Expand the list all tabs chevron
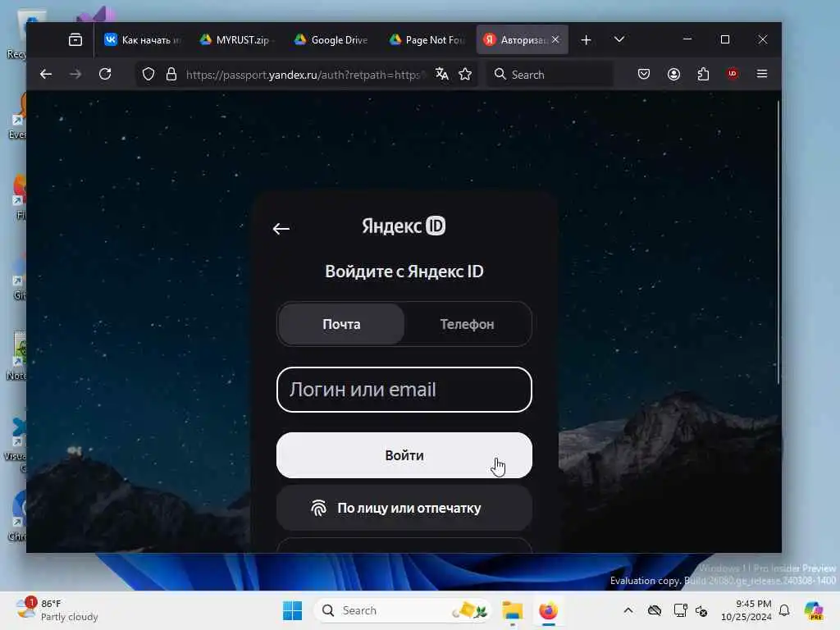This screenshot has height=630, width=840. (x=619, y=39)
